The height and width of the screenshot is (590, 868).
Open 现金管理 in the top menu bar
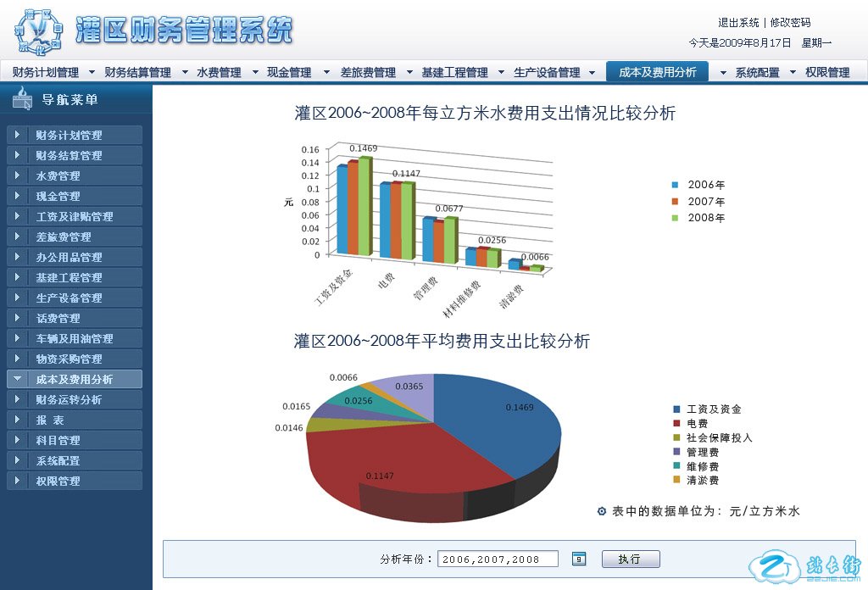click(288, 73)
